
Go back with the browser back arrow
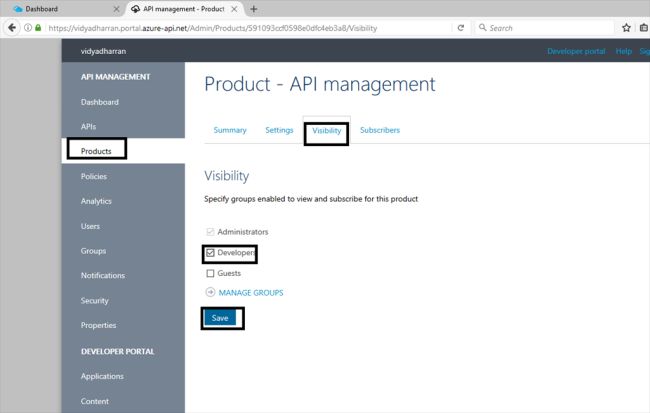(x=12, y=28)
